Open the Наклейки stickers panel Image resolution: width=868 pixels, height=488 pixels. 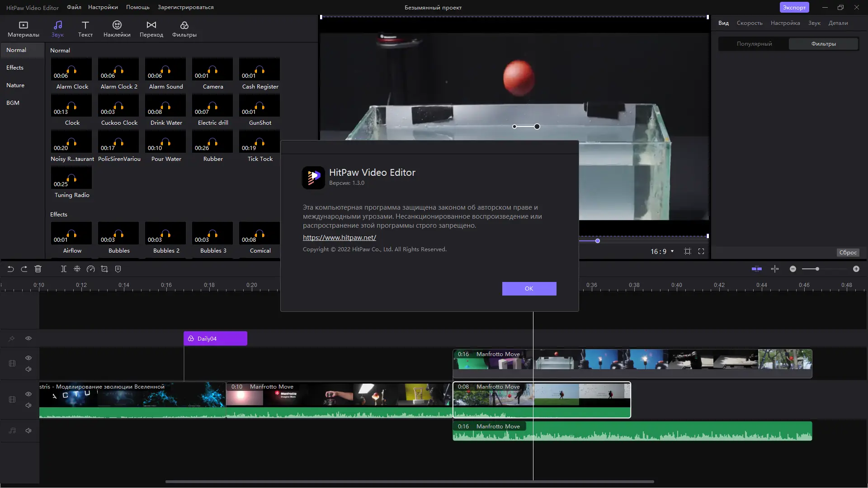pyautogui.click(x=117, y=28)
